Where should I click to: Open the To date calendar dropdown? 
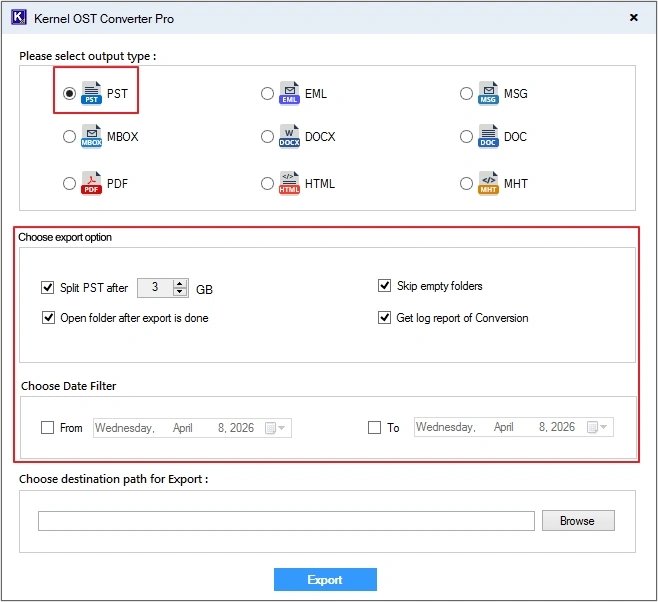pos(597,428)
